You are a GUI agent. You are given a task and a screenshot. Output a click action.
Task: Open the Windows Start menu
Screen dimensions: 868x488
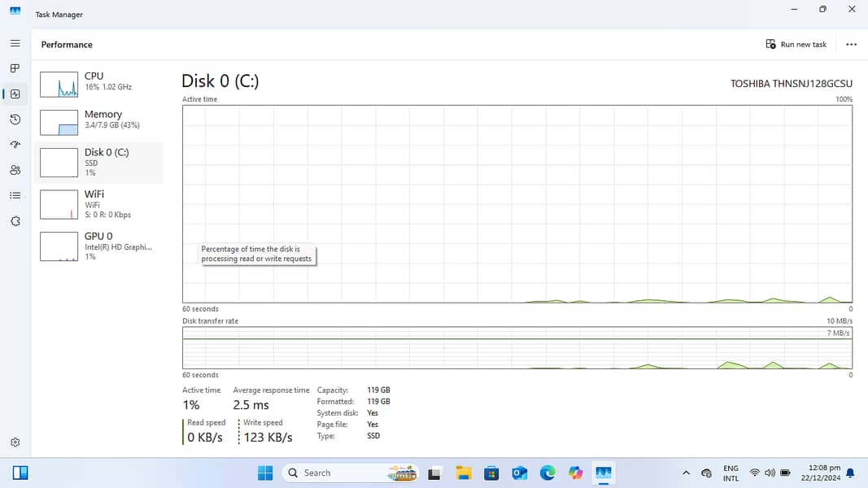click(x=265, y=473)
